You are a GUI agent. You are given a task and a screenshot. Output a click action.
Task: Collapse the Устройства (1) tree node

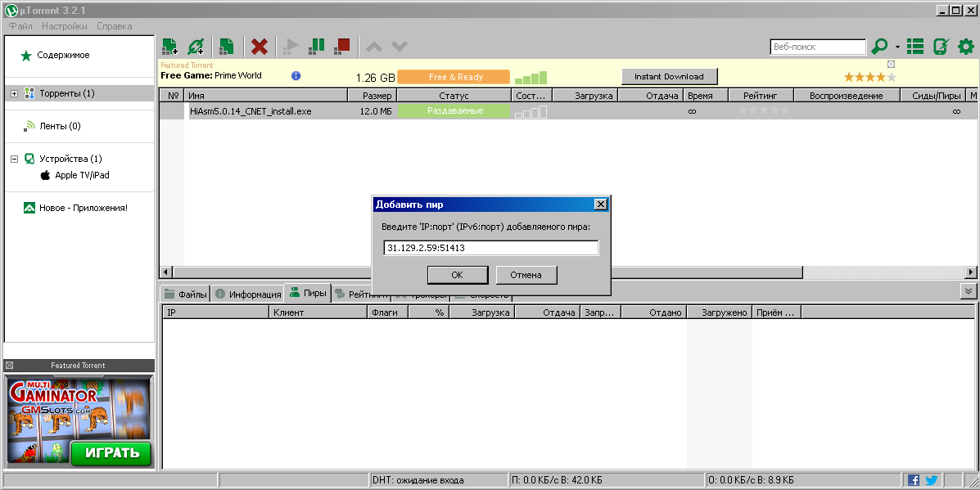[x=14, y=159]
